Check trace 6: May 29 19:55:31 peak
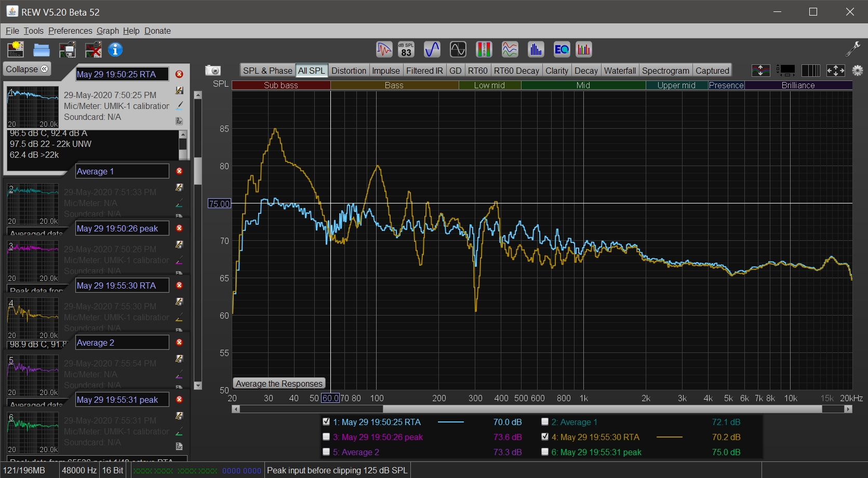Screen dimensions: 868x478 [x=545, y=452]
